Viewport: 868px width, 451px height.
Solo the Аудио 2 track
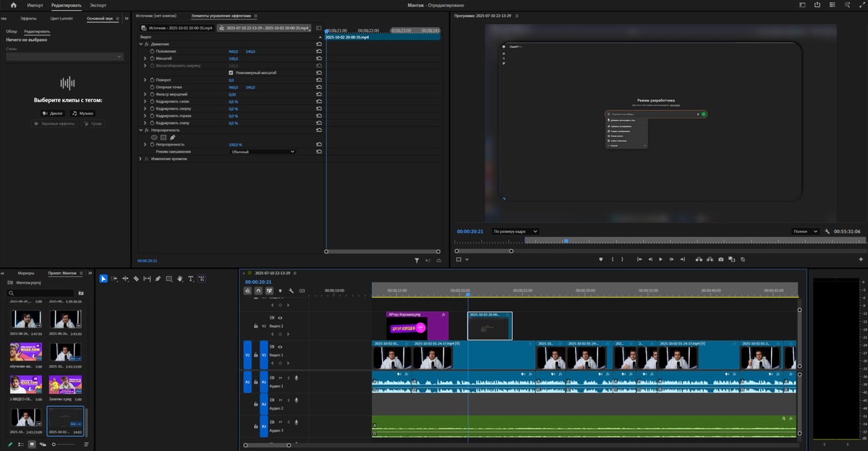pos(288,400)
